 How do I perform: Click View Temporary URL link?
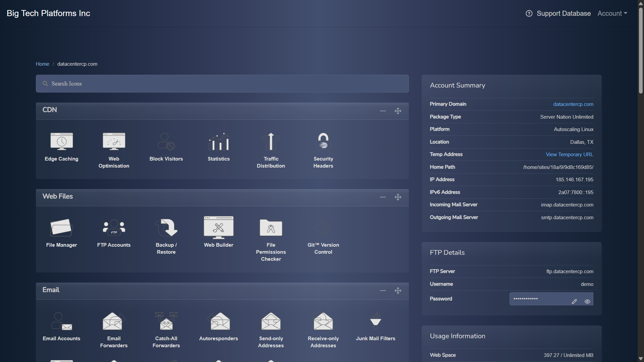pos(569,155)
